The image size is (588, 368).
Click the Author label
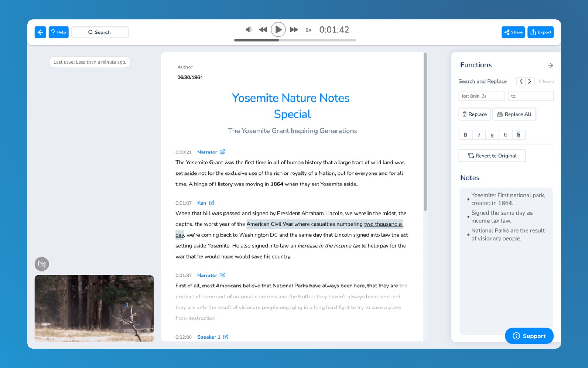185,67
